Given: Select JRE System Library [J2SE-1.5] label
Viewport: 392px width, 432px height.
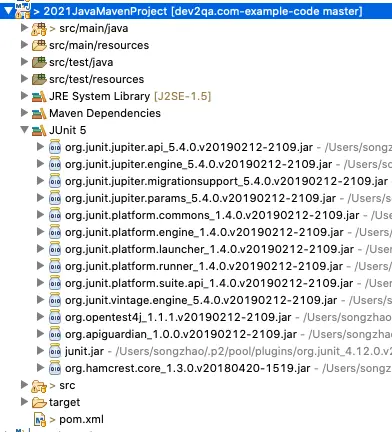Looking at the screenshot, I should tap(130, 96).
